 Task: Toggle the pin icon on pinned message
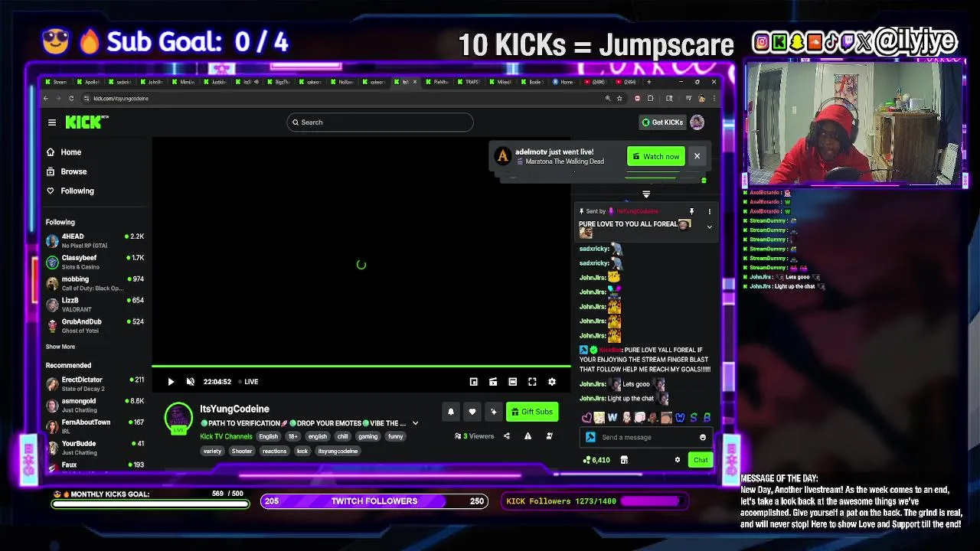pyautogui.click(x=691, y=211)
